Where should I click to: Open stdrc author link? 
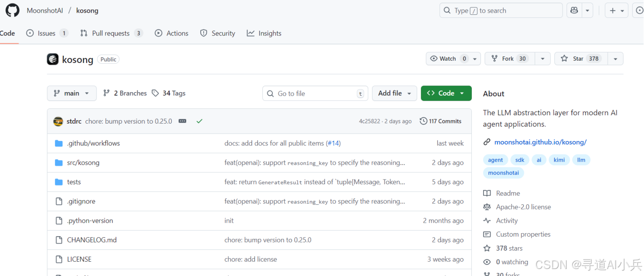tap(74, 121)
